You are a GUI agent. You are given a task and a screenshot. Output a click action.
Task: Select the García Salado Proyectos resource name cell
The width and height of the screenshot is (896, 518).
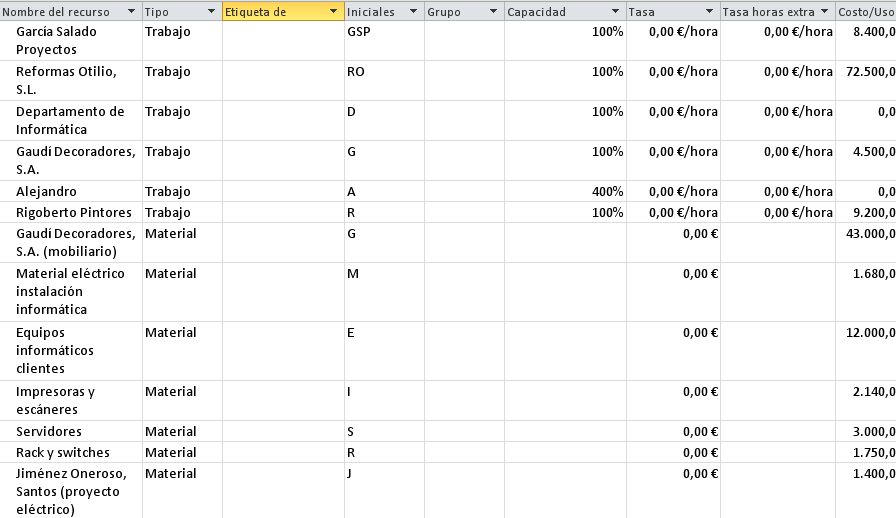[x=70, y=40]
